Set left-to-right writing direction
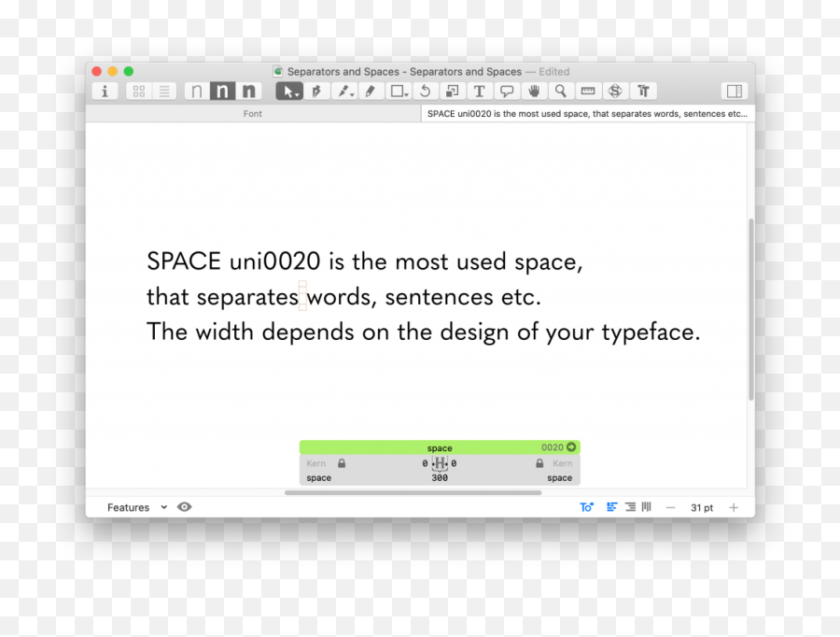 (x=611, y=506)
